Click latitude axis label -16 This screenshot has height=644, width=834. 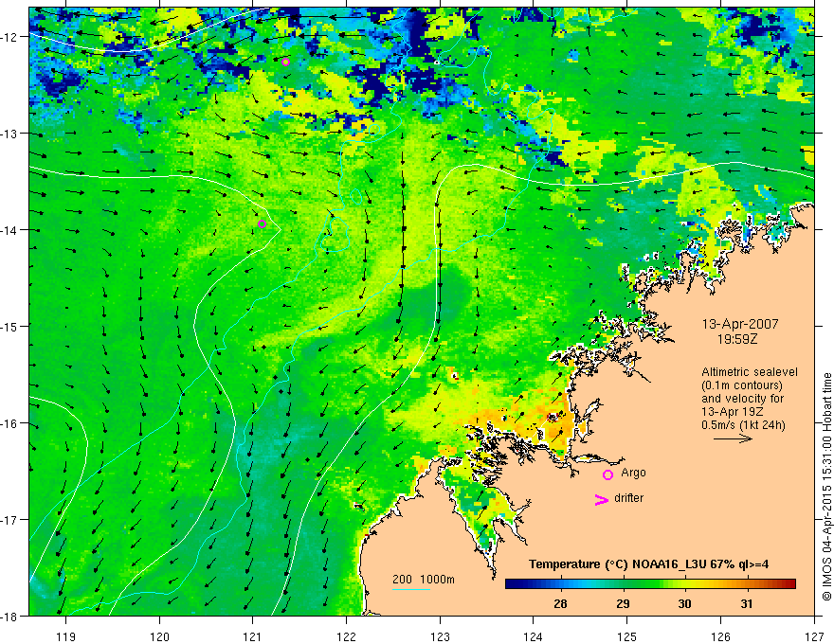10,423
